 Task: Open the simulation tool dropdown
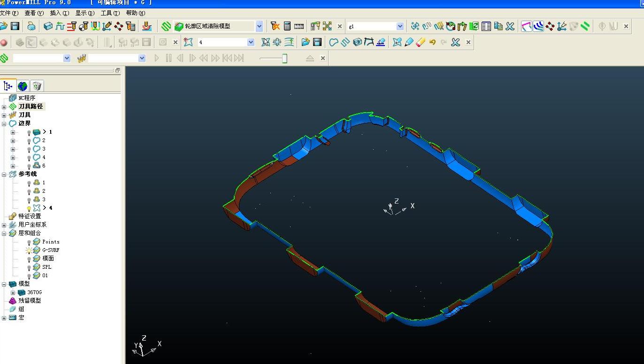142,58
